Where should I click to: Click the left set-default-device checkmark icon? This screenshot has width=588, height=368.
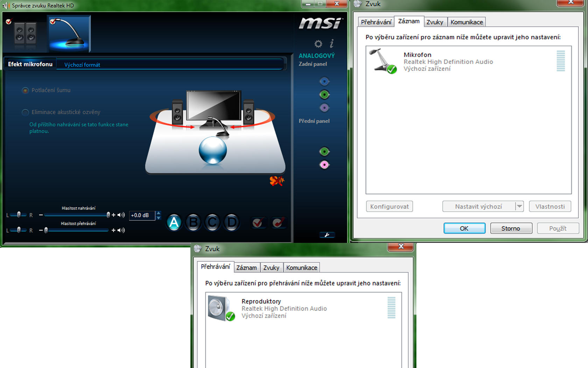pos(258,222)
